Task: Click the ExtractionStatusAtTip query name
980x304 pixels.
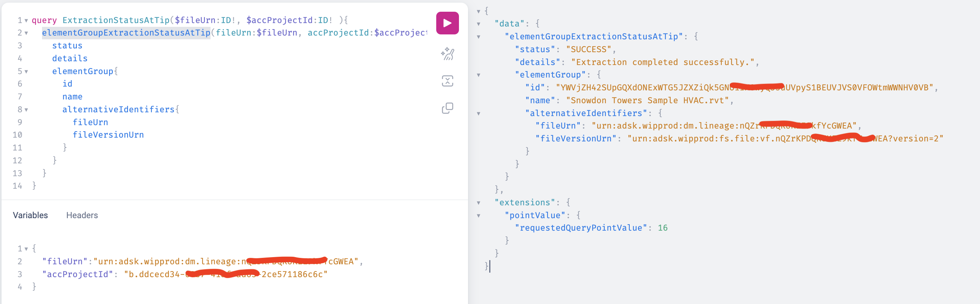Action: [x=116, y=20]
